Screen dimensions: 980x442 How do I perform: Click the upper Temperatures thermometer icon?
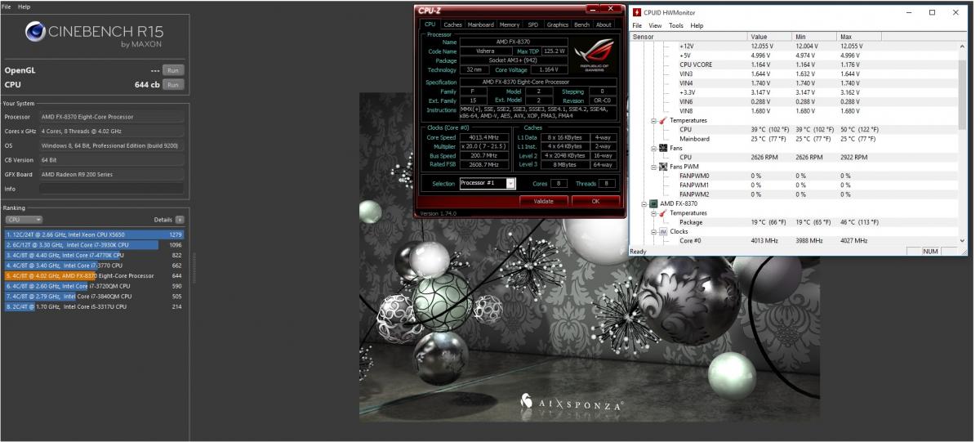click(663, 120)
